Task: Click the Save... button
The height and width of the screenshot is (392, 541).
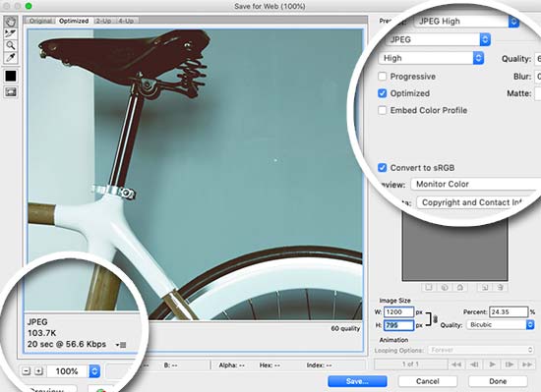Action: [357, 381]
